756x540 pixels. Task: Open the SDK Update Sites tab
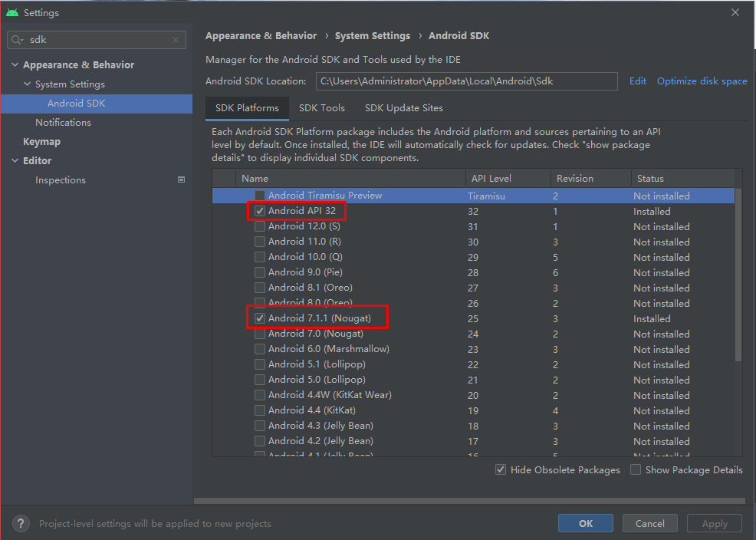(403, 108)
